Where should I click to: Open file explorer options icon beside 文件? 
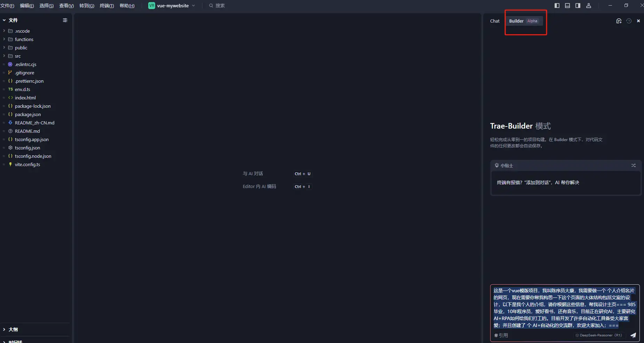65,20
